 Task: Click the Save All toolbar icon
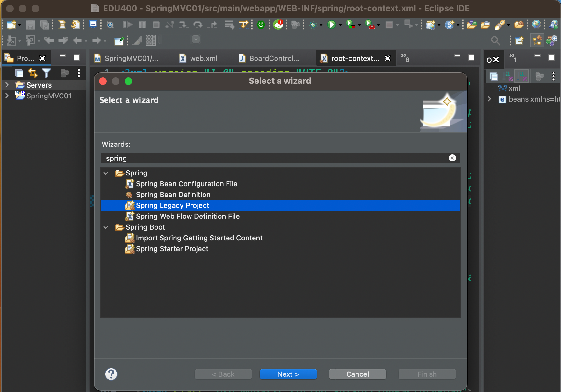[x=45, y=25]
